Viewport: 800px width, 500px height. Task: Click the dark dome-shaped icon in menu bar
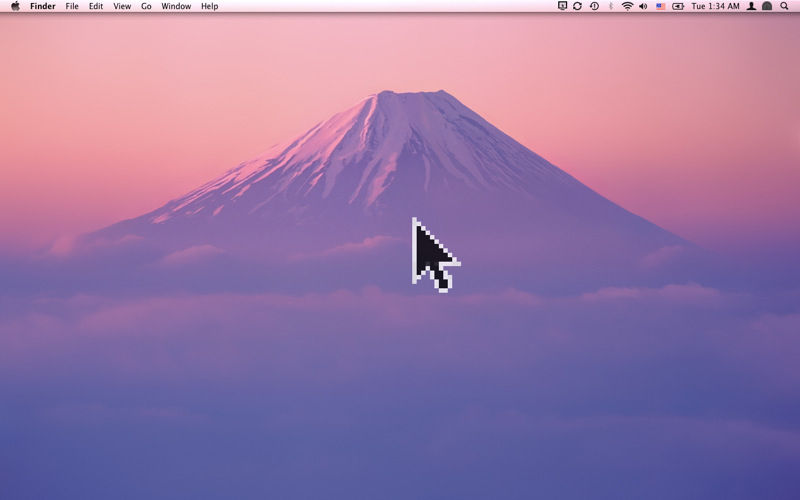coord(767,6)
